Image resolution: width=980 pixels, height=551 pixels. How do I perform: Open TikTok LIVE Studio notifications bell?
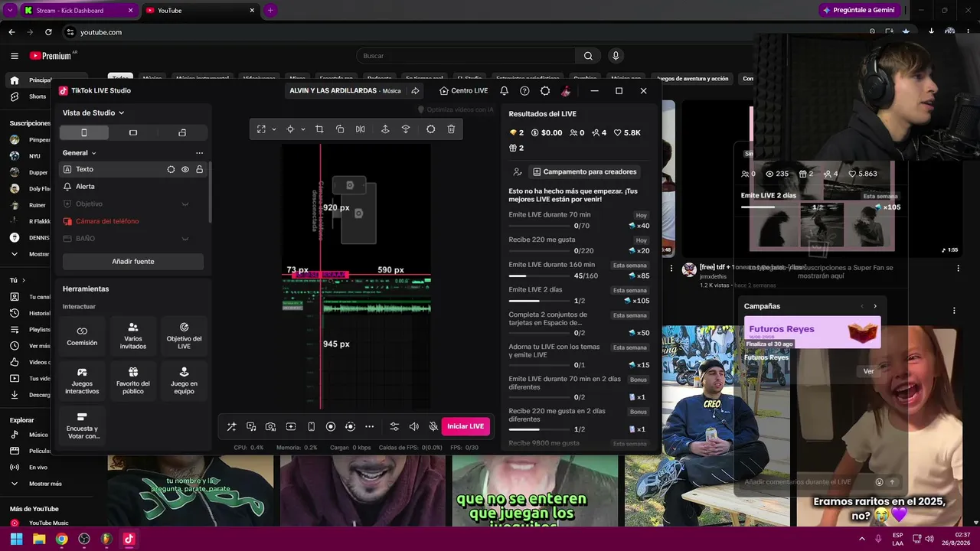tap(504, 90)
